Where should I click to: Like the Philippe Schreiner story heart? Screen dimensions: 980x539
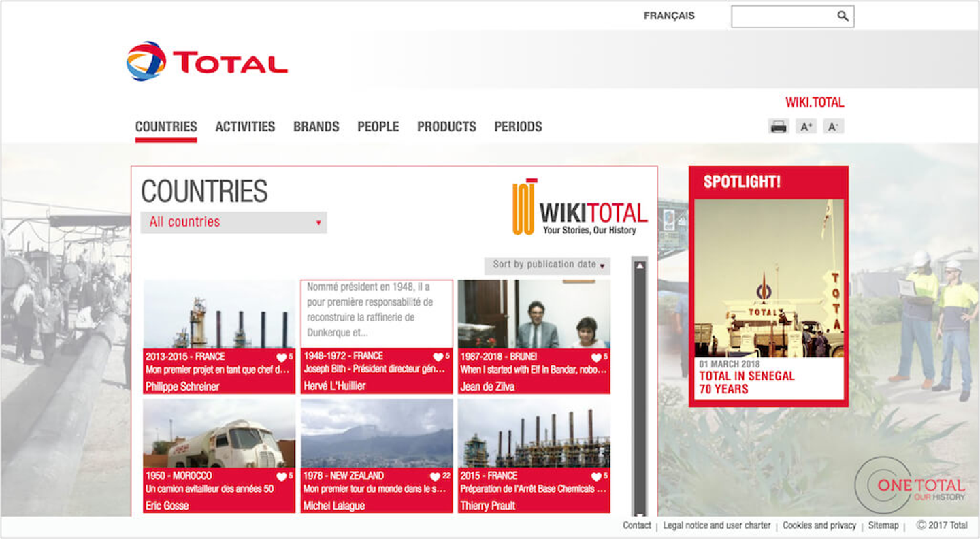click(281, 357)
